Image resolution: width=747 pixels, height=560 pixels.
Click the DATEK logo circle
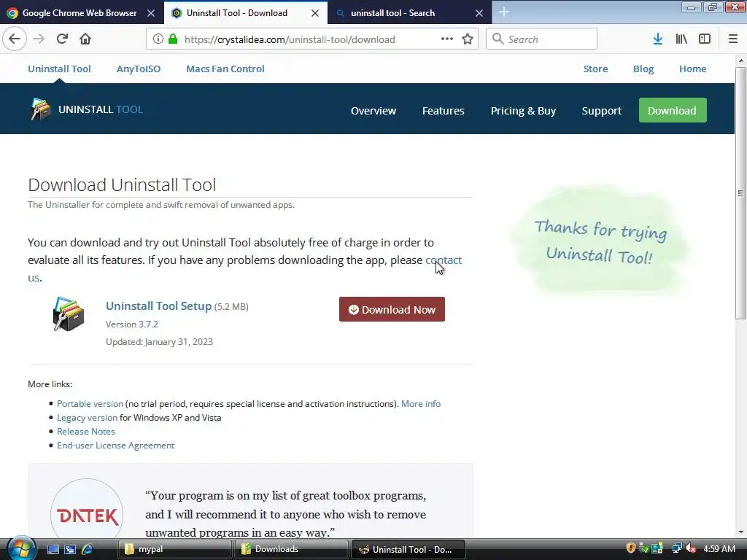87,510
